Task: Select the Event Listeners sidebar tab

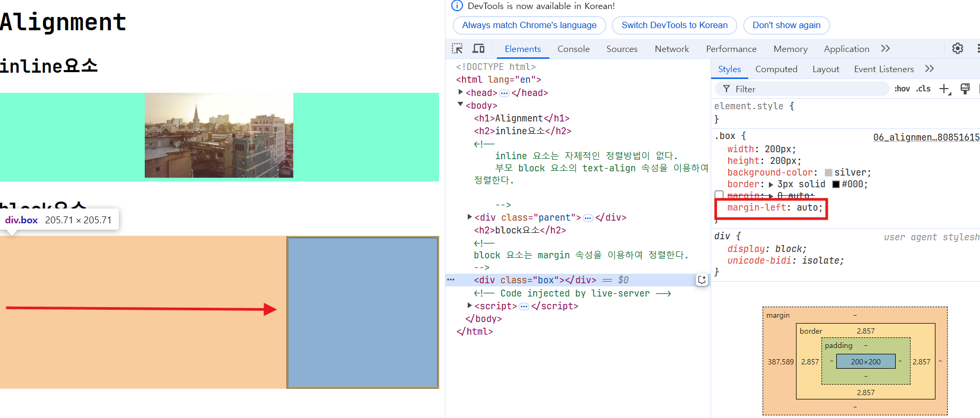Action: [884, 69]
